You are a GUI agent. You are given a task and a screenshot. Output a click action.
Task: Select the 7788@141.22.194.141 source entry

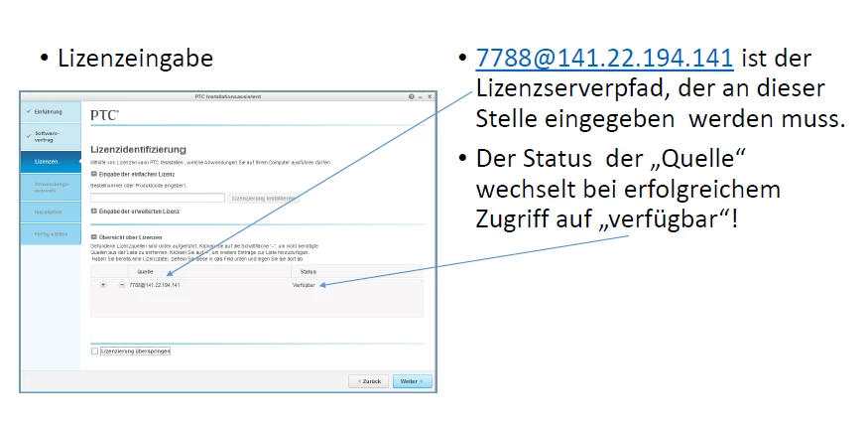(155, 285)
